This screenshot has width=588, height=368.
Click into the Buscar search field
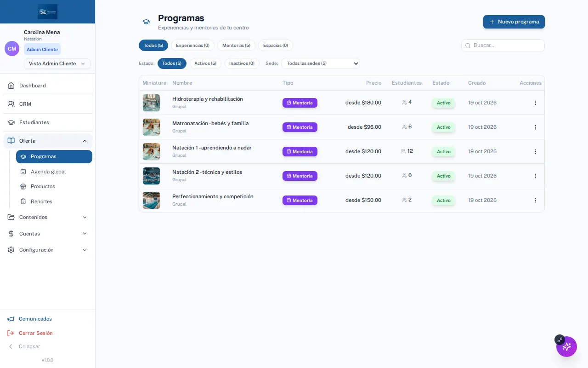pos(503,46)
